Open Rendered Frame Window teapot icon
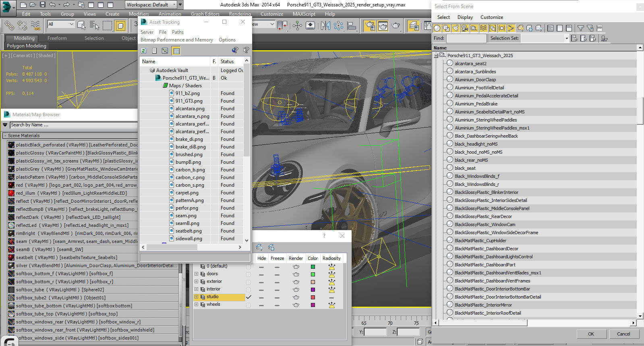 [x=383, y=26]
